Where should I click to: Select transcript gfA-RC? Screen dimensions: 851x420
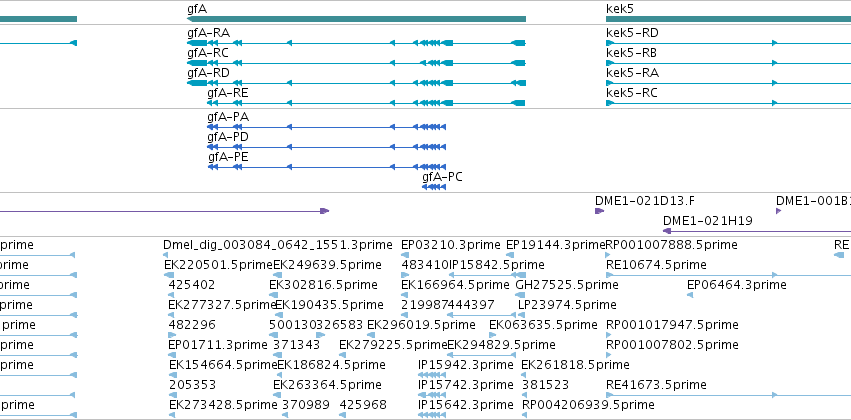point(208,53)
